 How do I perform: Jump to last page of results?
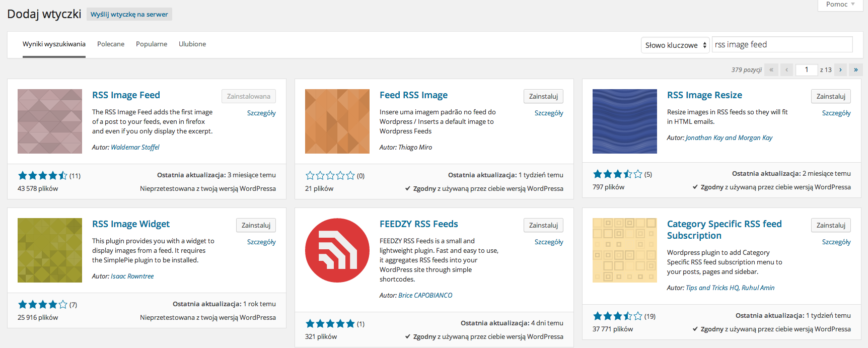click(856, 70)
